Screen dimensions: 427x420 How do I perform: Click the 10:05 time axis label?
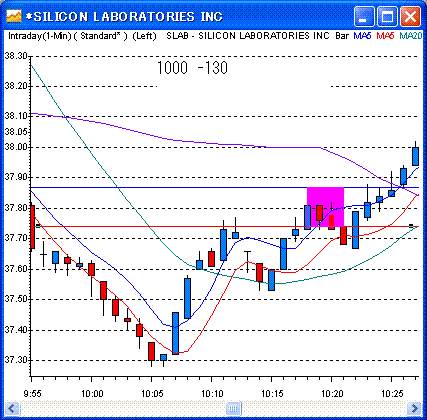152,394
